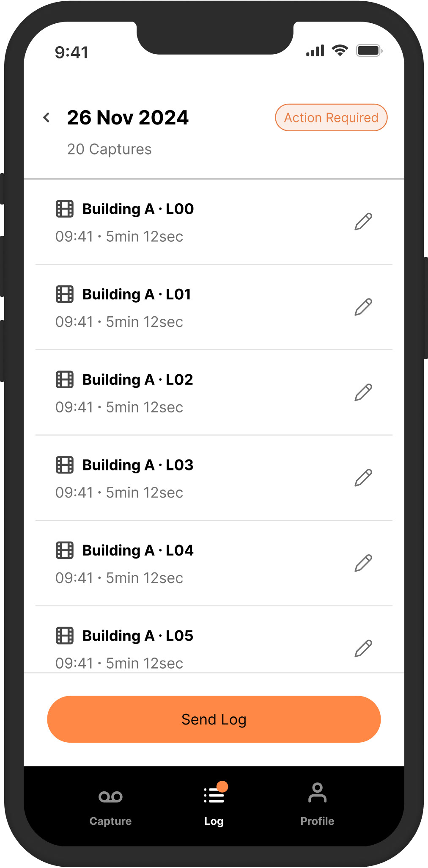Edit the Building A L03 capture
Image resolution: width=428 pixels, height=868 pixels.
pos(363,478)
